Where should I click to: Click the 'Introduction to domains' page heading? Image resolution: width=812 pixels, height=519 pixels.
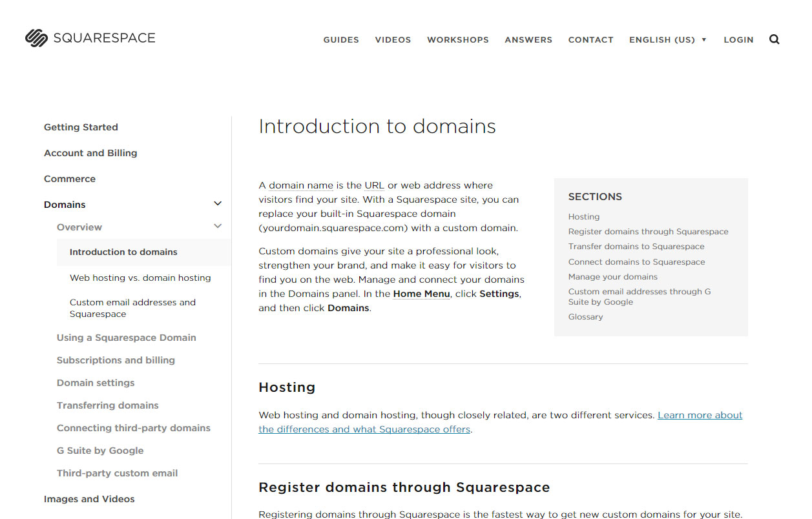pyautogui.click(x=377, y=126)
